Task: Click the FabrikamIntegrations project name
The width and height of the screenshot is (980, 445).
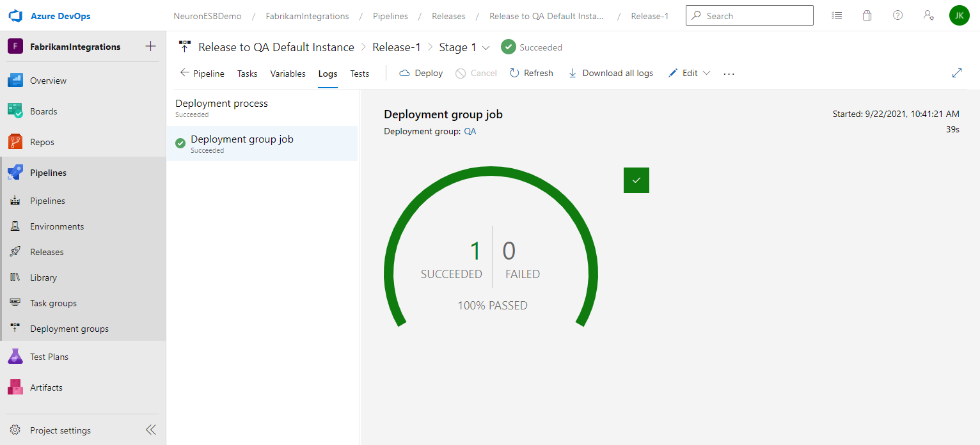Action: [75, 47]
